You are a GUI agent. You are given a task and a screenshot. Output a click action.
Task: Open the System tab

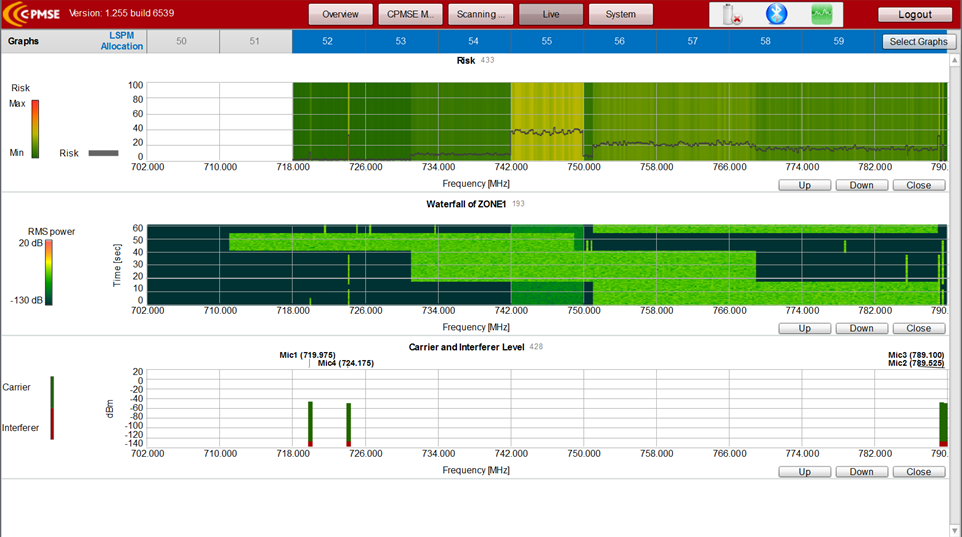pyautogui.click(x=620, y=14)
